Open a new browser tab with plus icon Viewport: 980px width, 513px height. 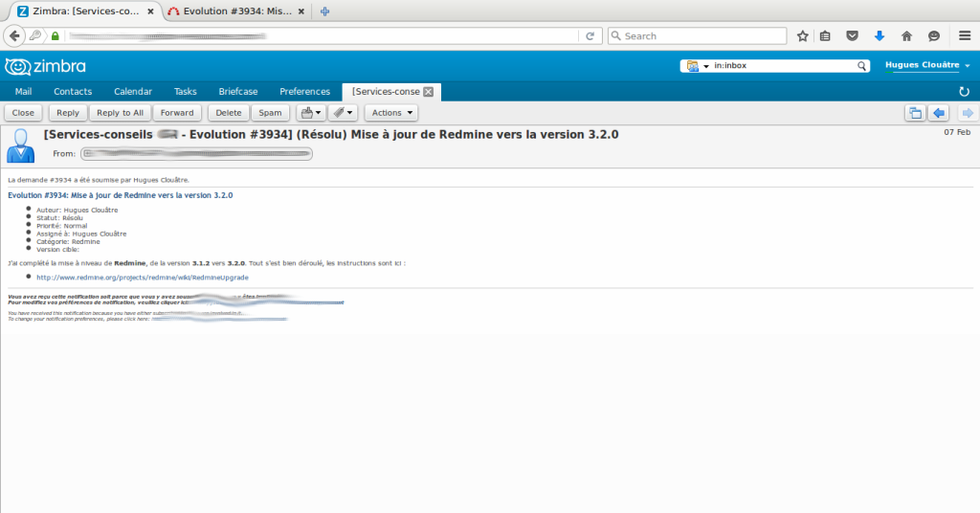[324, 11]
